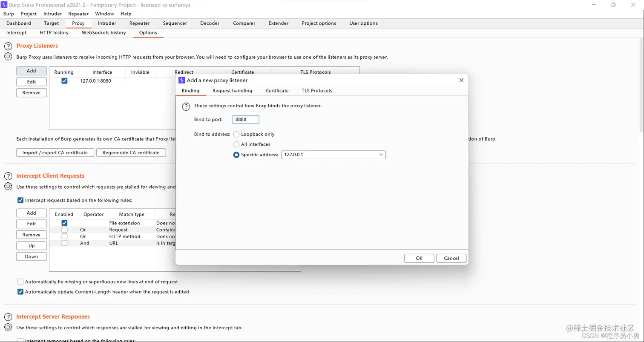Screen dimensions: 644x342
Task: Toggle Running checkbox for 127.0.0.1:8080 listener
Action: (x=64, y=80)
